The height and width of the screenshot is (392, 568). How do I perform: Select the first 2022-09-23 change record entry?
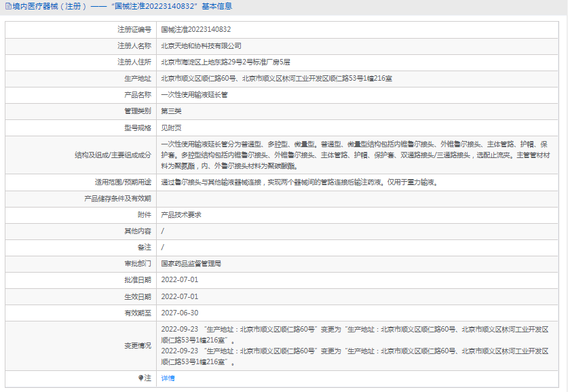tap(355, 335)
